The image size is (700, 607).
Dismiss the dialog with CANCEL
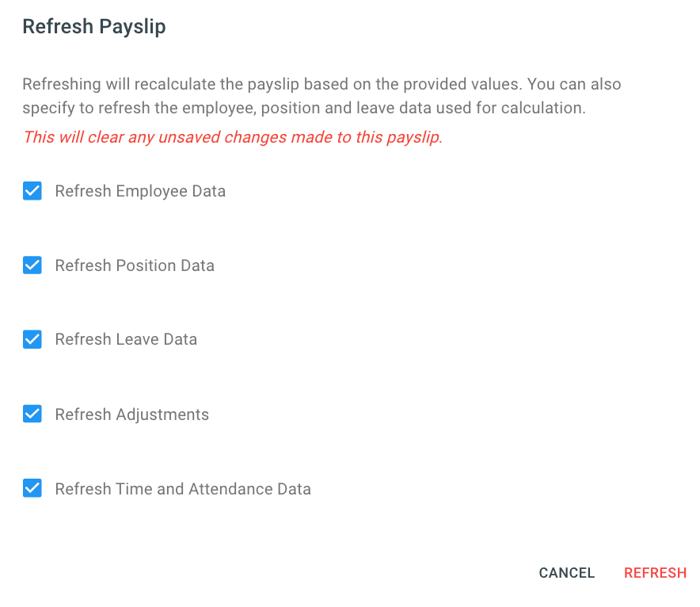tap(566, 573)
